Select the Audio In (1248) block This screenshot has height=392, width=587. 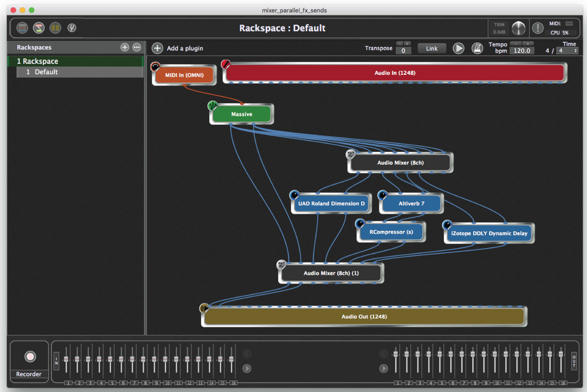click(x=395, y=73)
